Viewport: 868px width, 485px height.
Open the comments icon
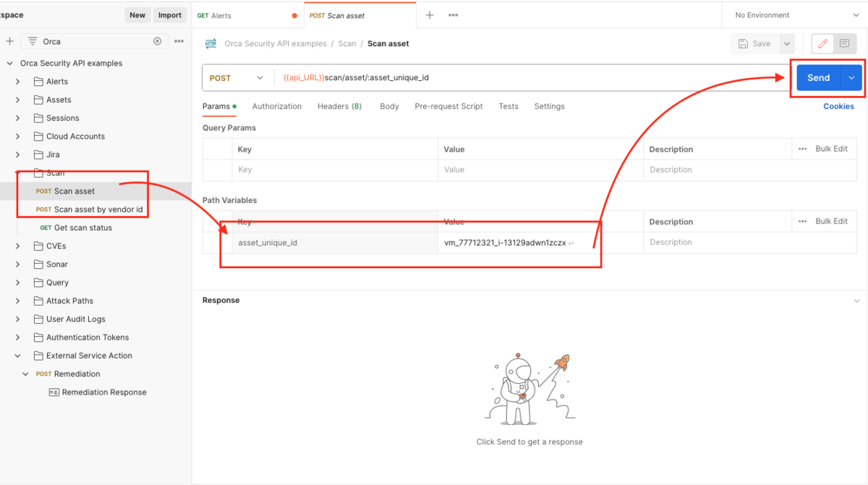(x=844, y=44)
